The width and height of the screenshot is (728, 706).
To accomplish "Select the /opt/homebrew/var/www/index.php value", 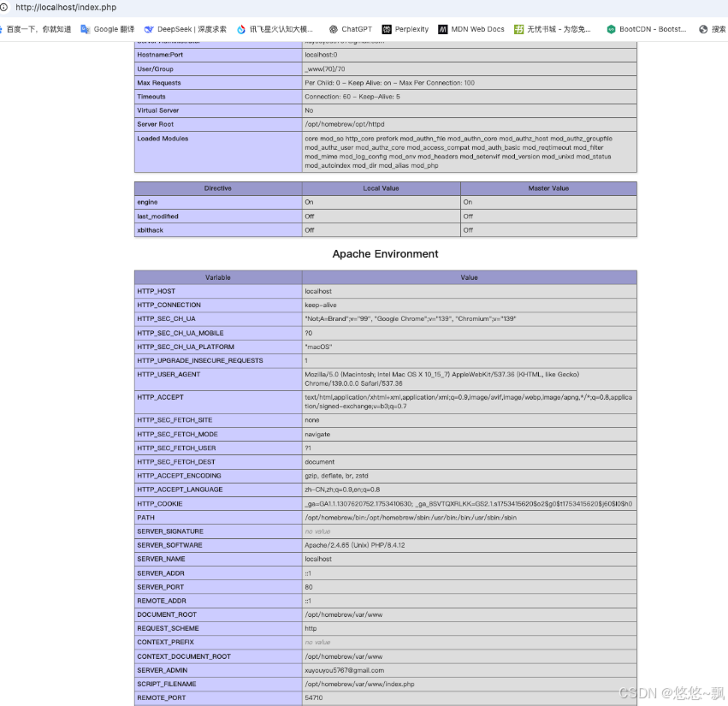I will tap(360, 684).
